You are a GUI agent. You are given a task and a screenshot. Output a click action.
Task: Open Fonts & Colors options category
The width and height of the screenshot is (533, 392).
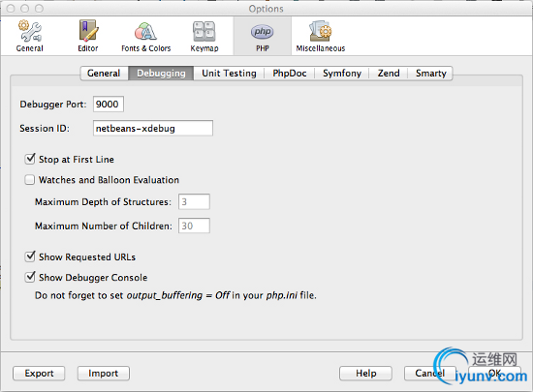pyautogui.click(x=145, y=36)
